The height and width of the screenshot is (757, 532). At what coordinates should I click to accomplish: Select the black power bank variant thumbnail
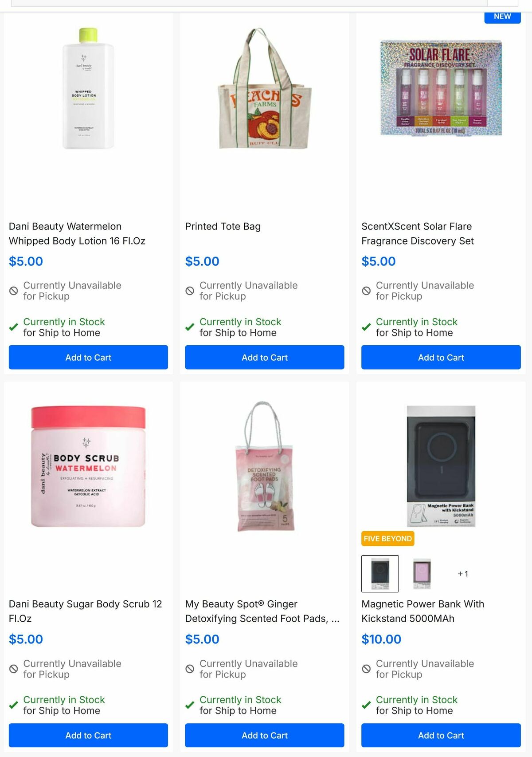[379, 573]
